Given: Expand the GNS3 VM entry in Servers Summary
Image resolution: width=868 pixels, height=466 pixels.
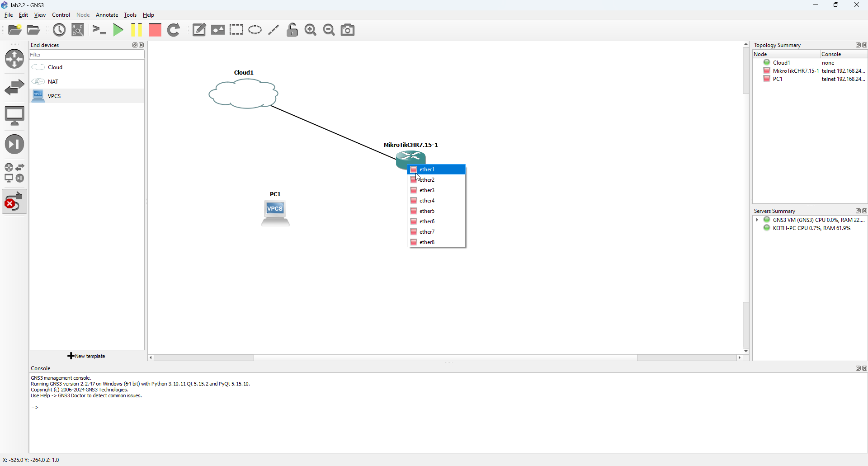Looking at the screenshot, I should pyautogui.click(x=758, y=220).
